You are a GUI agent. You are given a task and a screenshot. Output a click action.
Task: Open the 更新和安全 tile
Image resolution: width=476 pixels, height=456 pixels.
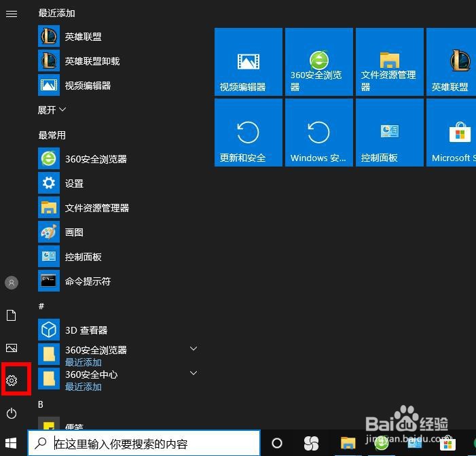tap(249, 133)
